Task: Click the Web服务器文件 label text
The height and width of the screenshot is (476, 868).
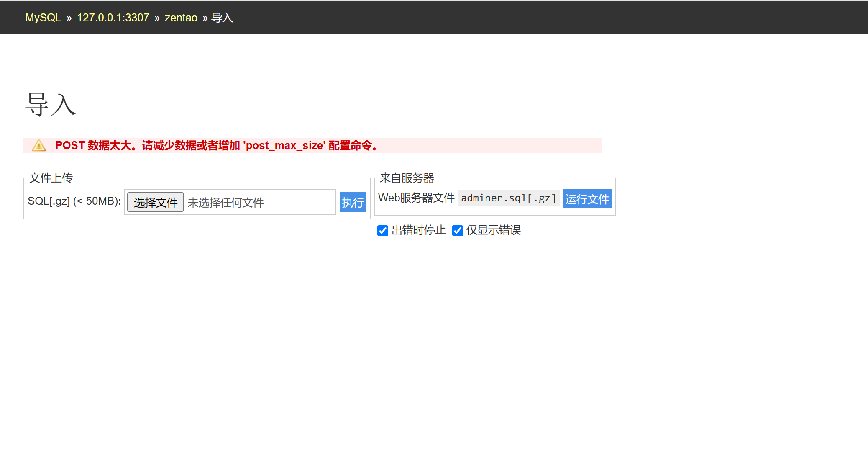Action: [x=416, y=198]
